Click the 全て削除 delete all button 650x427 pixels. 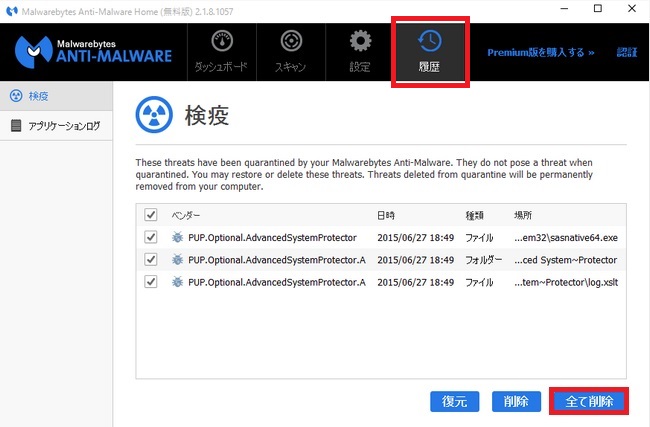pyautogui.click(x=589, y=401)
